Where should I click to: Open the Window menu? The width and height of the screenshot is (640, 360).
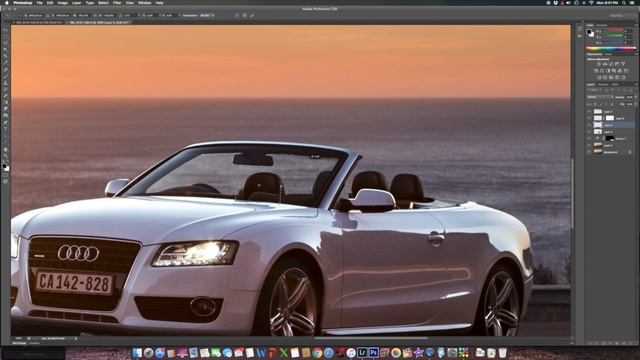click(x=144, y=3)
